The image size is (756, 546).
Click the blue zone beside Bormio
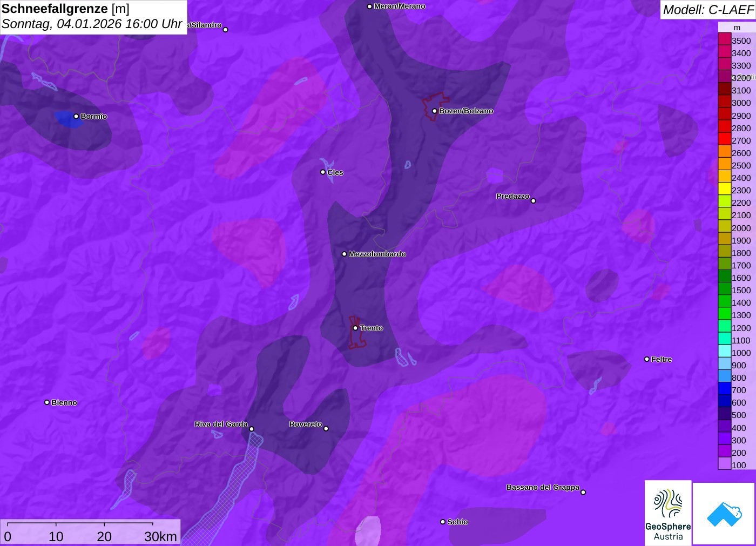[68, 119]
